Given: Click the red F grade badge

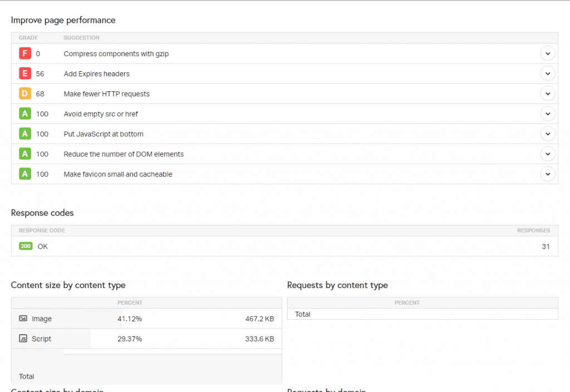Looking at the screenshot, I should [x=24, y=54].
